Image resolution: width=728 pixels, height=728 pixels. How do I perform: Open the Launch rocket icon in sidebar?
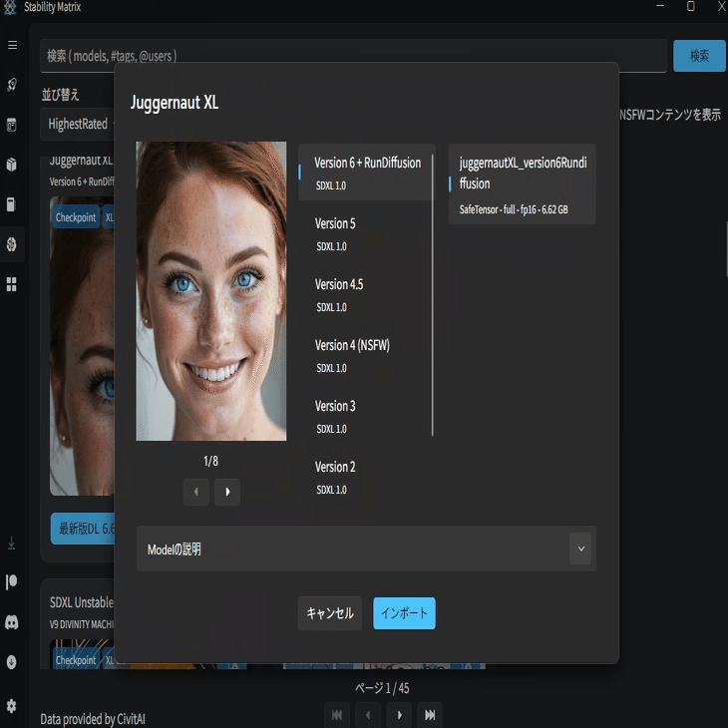12,85
